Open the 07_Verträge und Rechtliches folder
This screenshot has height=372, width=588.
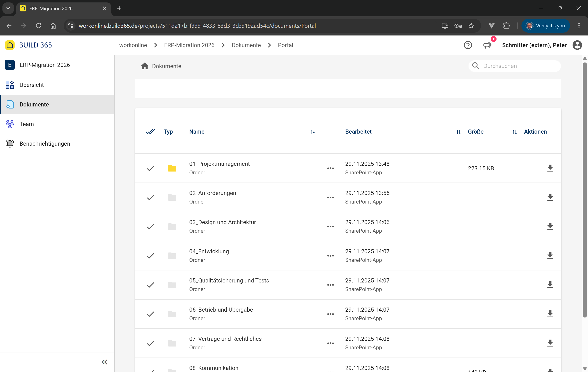pos(225,339)
